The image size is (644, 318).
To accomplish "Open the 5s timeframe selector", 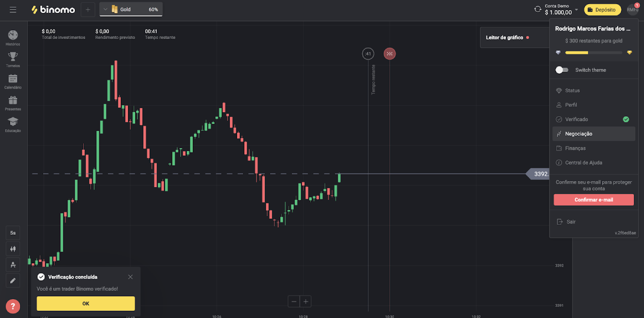I will coord(13,233).
